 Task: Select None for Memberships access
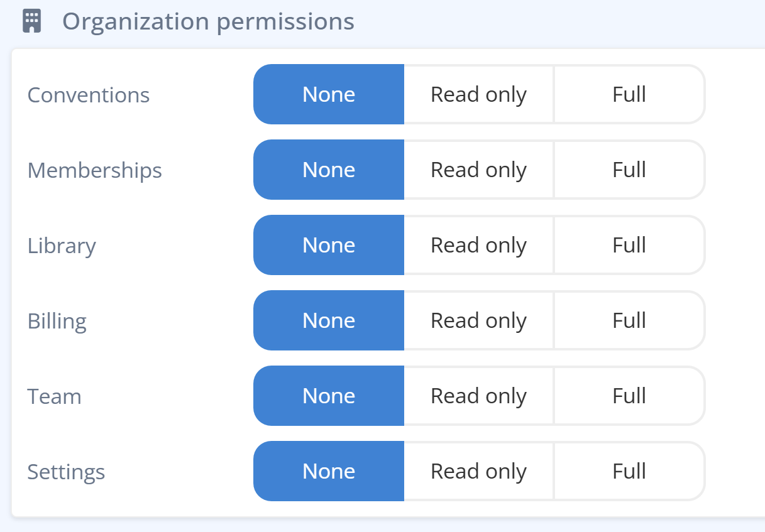[328, 170]
